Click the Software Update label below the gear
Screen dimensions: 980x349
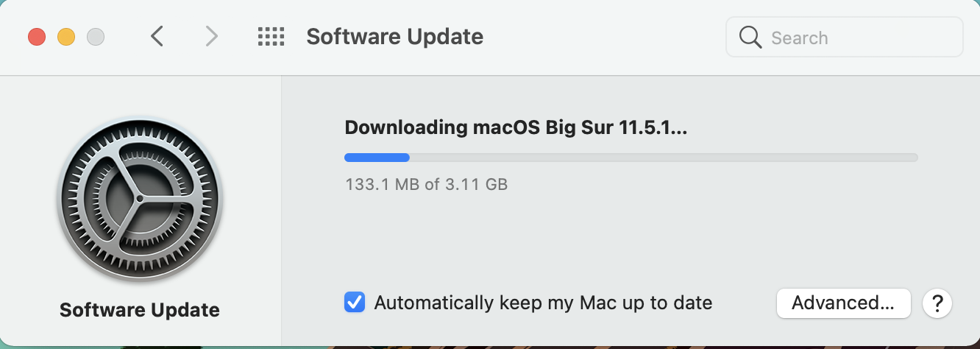pyautogui.click(x=140, y=310)
